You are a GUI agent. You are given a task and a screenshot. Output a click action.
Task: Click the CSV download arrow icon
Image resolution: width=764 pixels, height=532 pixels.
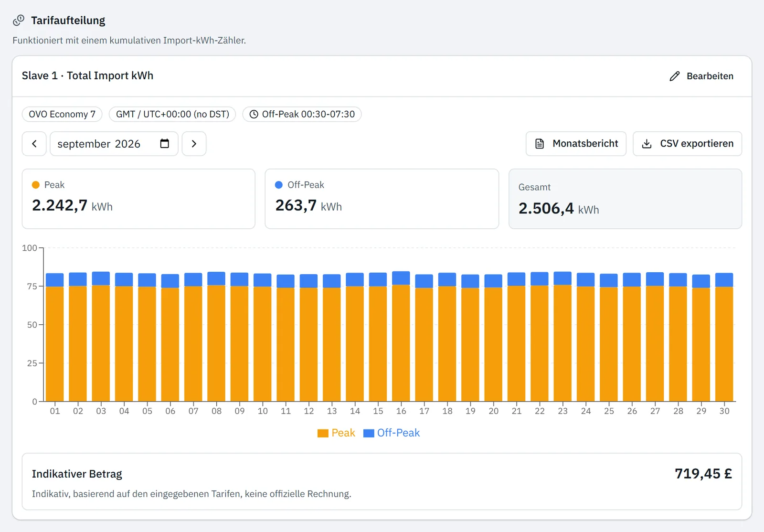pos(647,144)
